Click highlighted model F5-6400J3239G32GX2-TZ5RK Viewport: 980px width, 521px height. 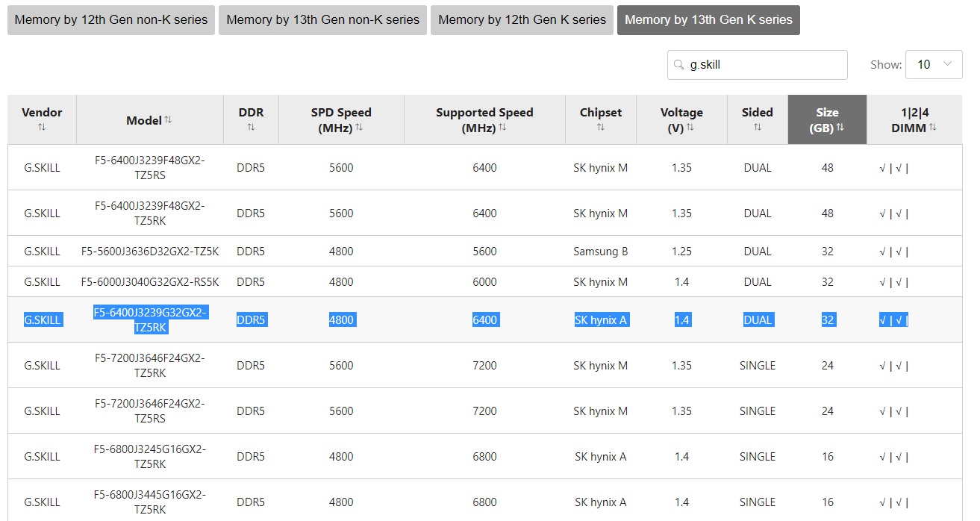coord(150,319)
